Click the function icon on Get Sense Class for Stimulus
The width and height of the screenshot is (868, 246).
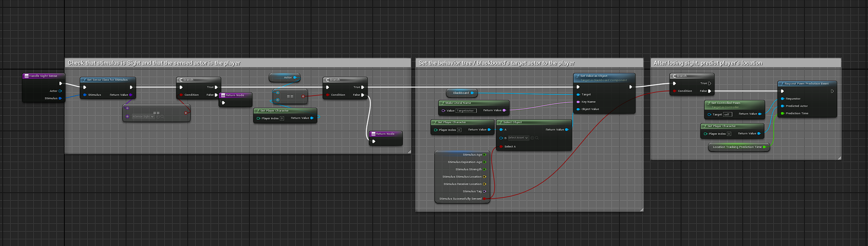point(84,80)
